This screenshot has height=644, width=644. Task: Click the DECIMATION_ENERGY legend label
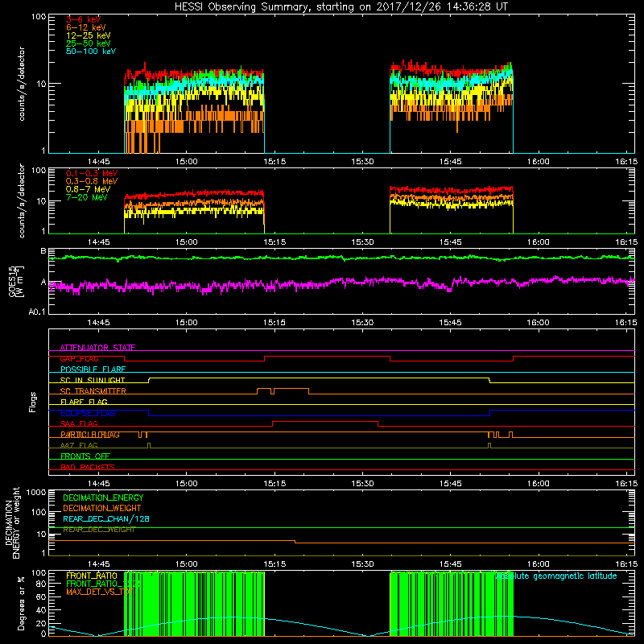[103, 497]
